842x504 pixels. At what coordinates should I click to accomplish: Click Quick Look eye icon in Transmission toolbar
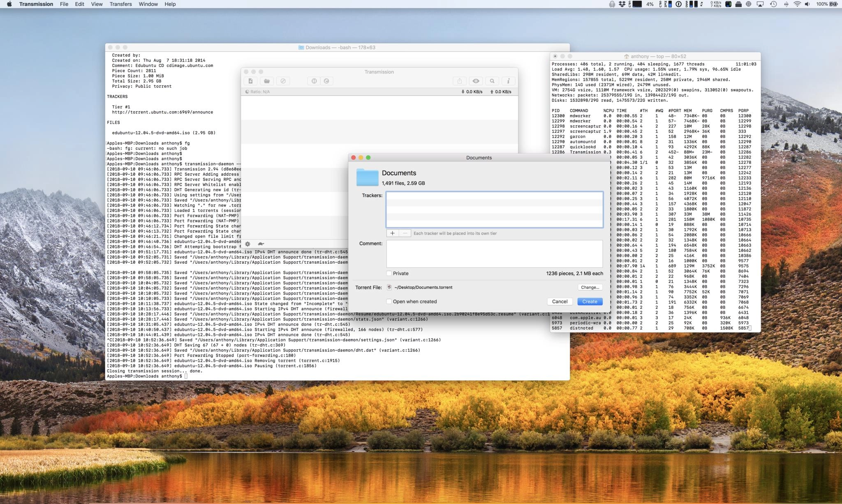tap(476, 81)
